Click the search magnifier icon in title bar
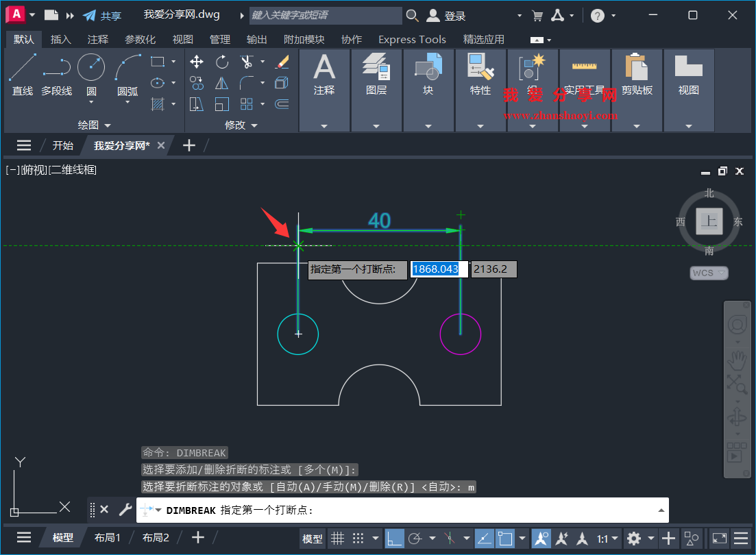The image size is (756, 555). [x=412, y=16]
